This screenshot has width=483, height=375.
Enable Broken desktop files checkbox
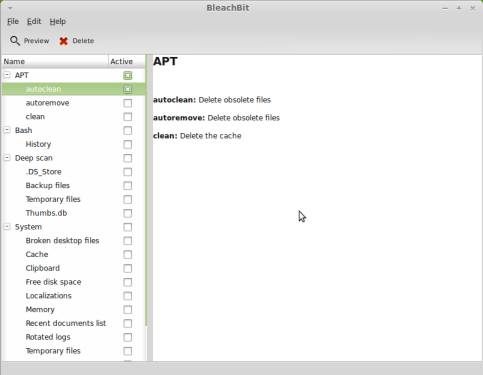(127, 241)
